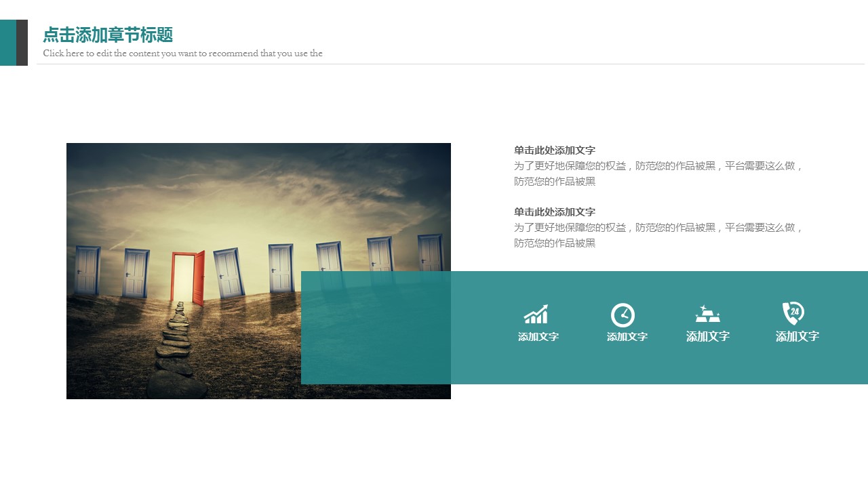Select the dark gray bar beside title
The width and height of the screenshot is (868, 488).
tap(22, 43)
